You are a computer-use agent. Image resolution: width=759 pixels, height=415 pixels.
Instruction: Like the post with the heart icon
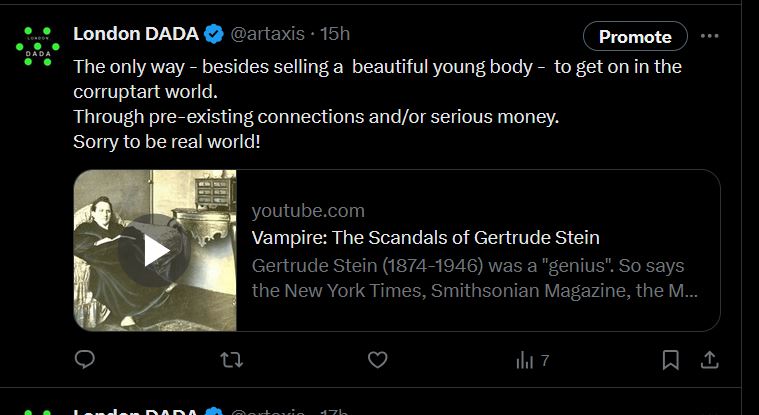(377, 359)
